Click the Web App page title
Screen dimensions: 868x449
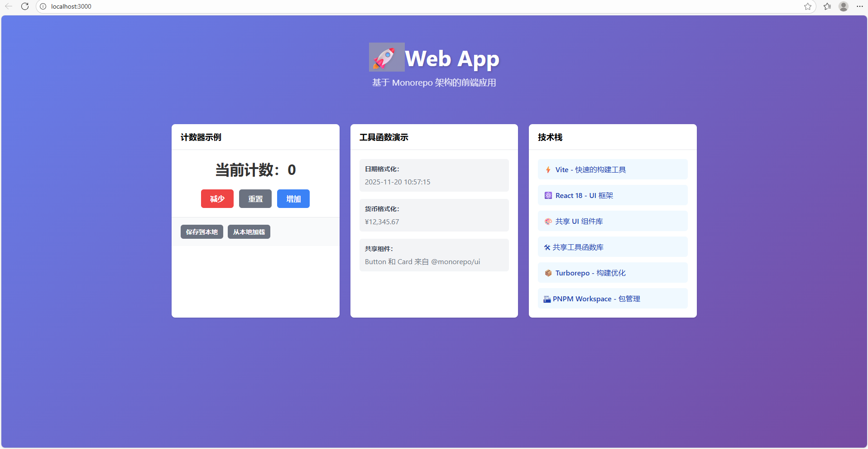(452, 58)
